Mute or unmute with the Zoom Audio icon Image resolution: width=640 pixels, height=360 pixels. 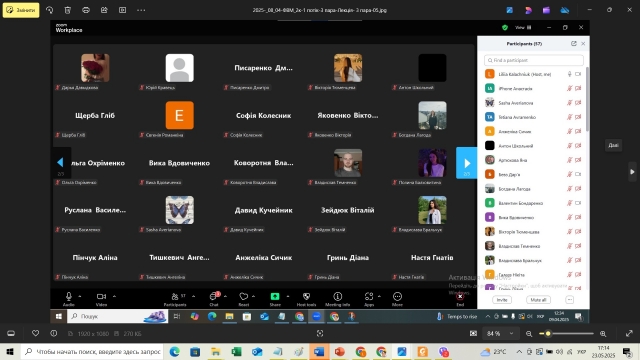[x=69, y=299]
